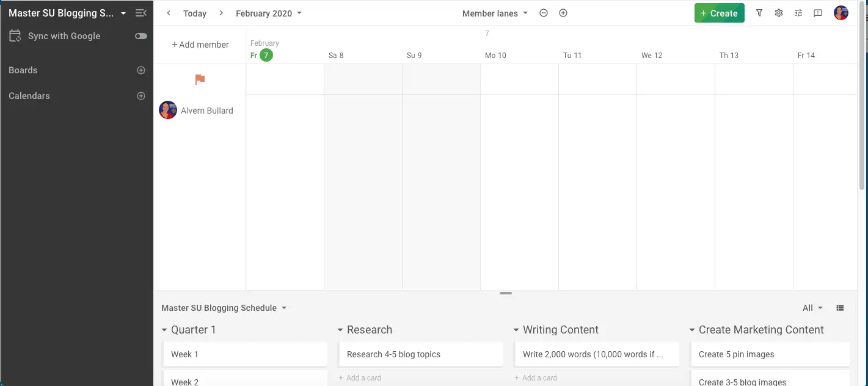Open the filter funnel icon

[759, 13]
